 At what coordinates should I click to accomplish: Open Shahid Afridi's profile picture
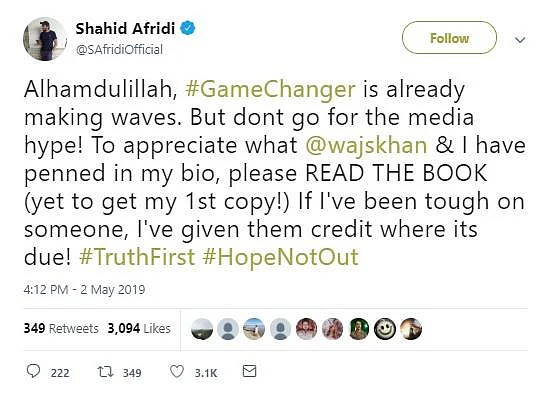tap(45, 39)
